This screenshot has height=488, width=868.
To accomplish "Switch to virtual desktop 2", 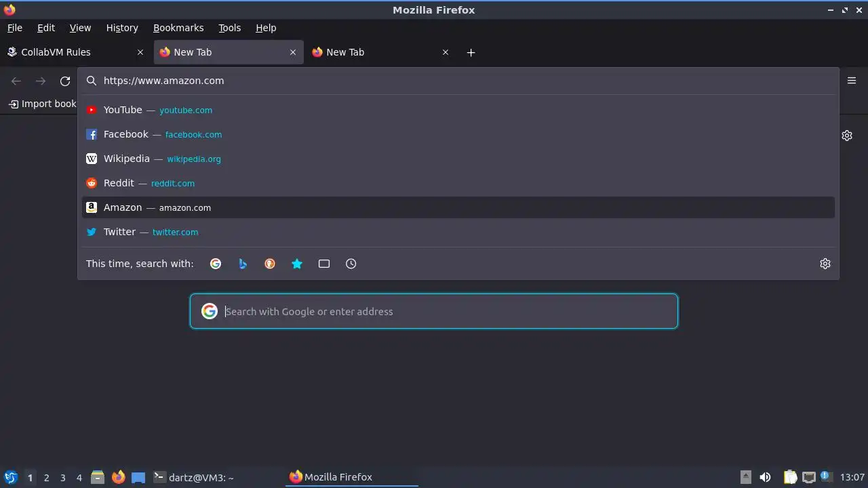I will tap(46, 477).
